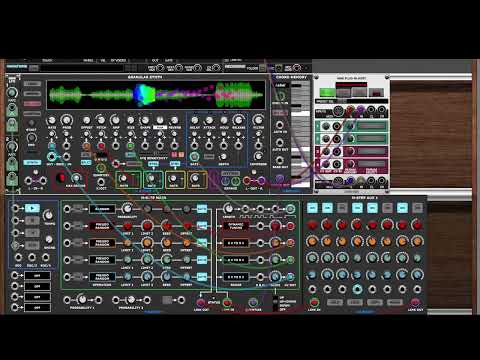Image resolution: width=480 pixels, height=360 pixels.
Task: Toggle step 3 button in the 8-step sequencer
Action: 342,208
